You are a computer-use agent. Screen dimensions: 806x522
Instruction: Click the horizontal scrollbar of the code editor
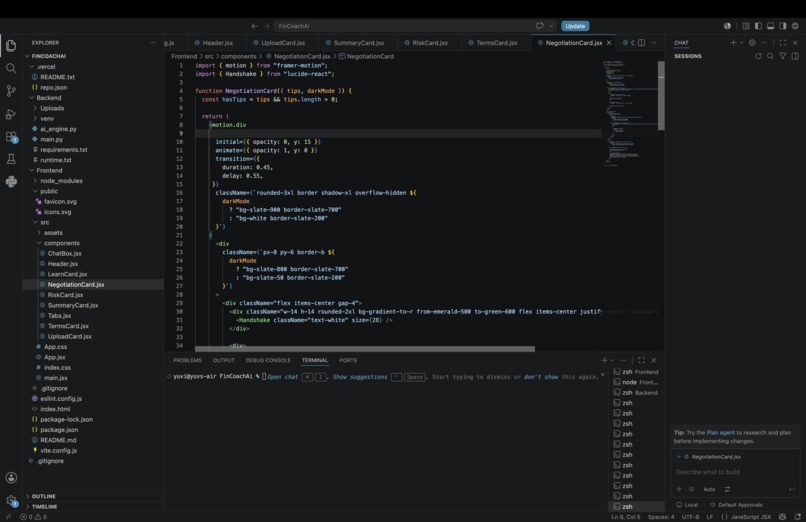pos(365,349)
